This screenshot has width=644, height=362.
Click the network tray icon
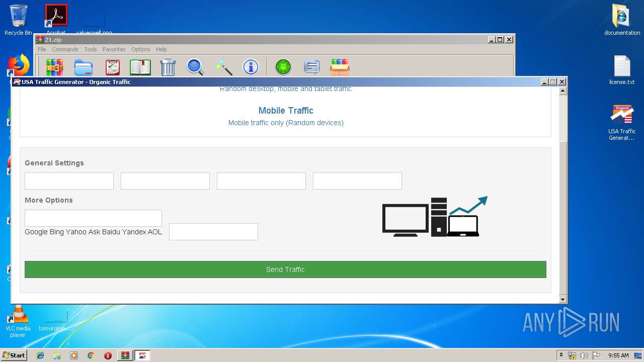pos(572,355)
